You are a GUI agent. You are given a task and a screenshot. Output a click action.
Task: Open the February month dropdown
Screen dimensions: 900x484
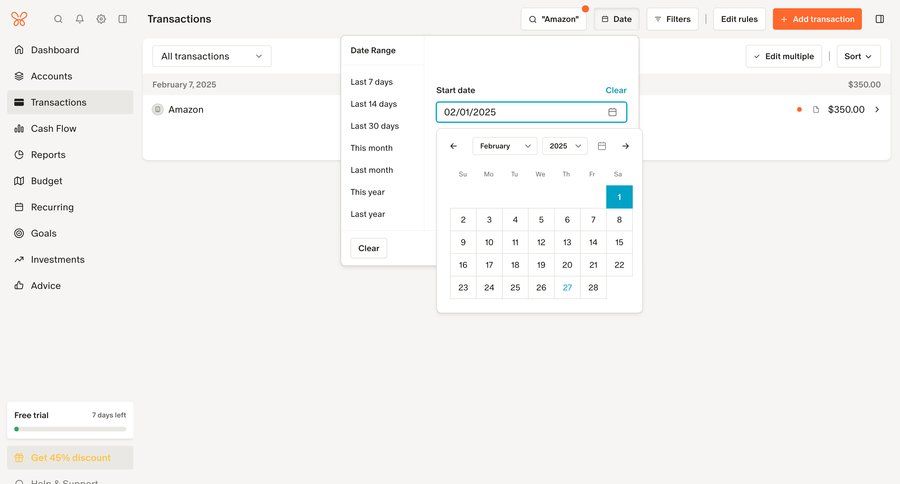pyautogui.click(x=505, y=146)
